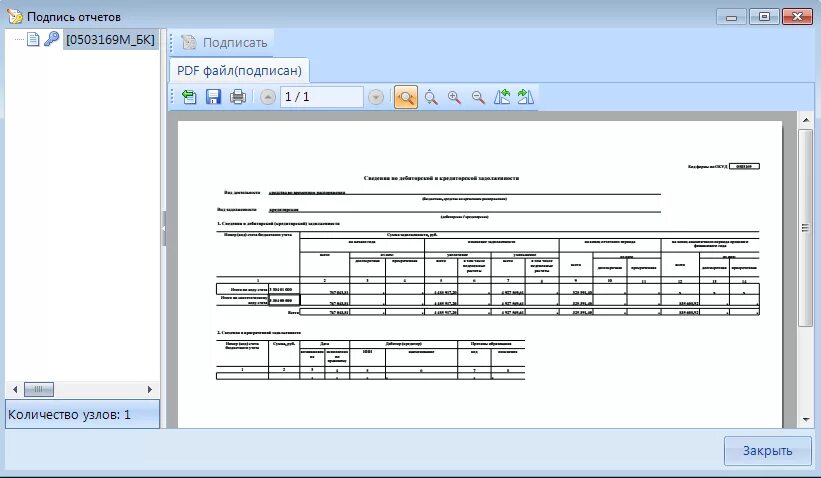Select the PDF файл(подписан) tab
821x478 pixels.
(x=239, y=71)
